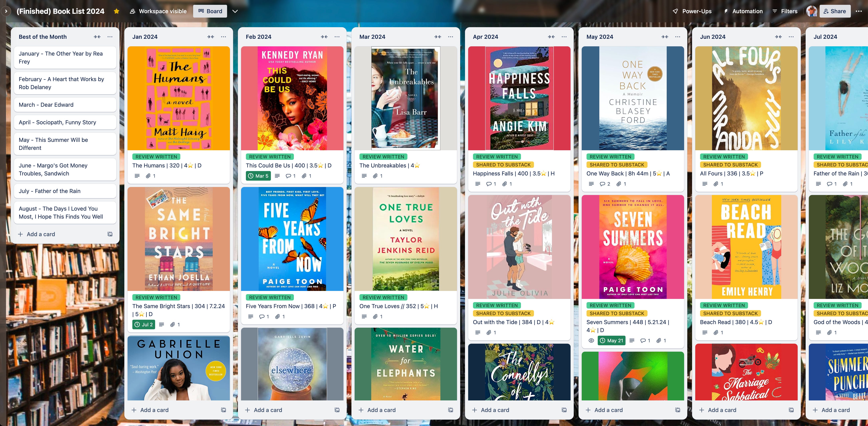This screenshot has width=868, height=426.
Task: Create card from template in Mar 2024
Action: point(451,410)
